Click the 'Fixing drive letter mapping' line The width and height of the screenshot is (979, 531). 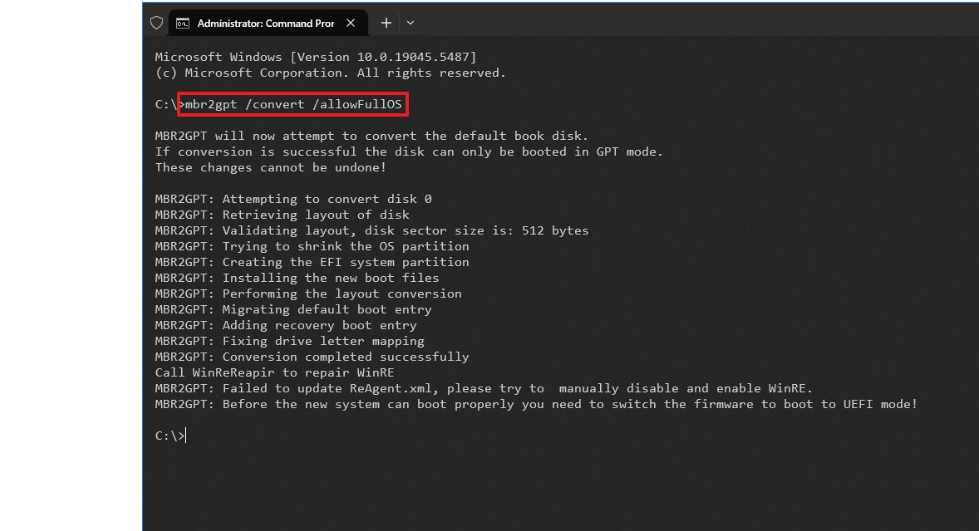pyautogui.click(x=290, y=341)
